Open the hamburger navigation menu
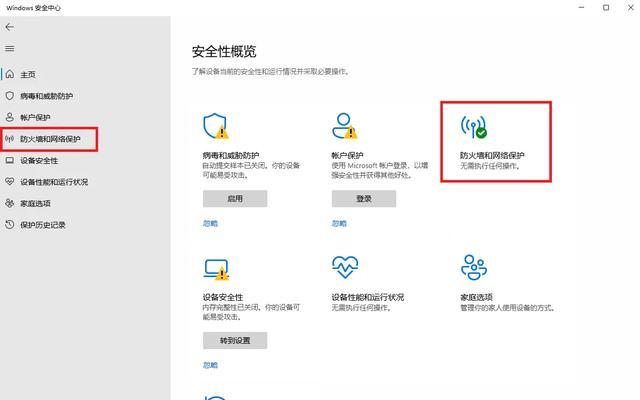This screenshot has height=400, width=640. tap(10, 49)
